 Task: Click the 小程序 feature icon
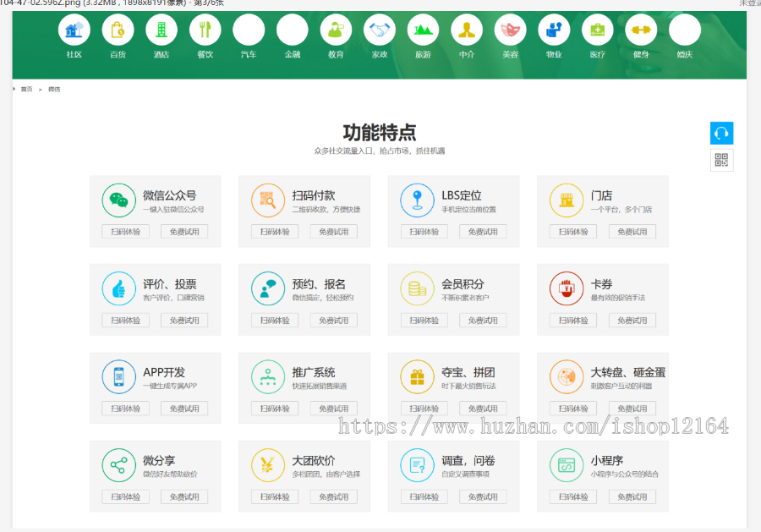click(566, 465)
